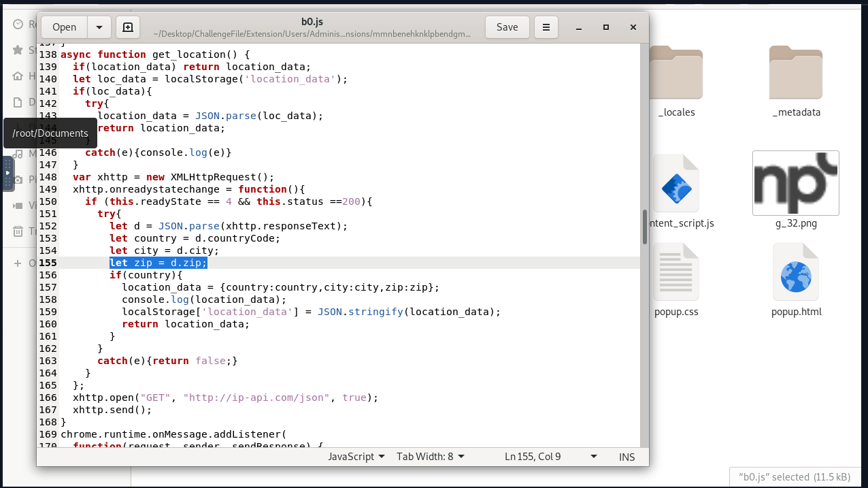Viewport: 868px width, 488px height.
Task: Open the Tab Width: 8 dropdown
Action: (431, 457)
